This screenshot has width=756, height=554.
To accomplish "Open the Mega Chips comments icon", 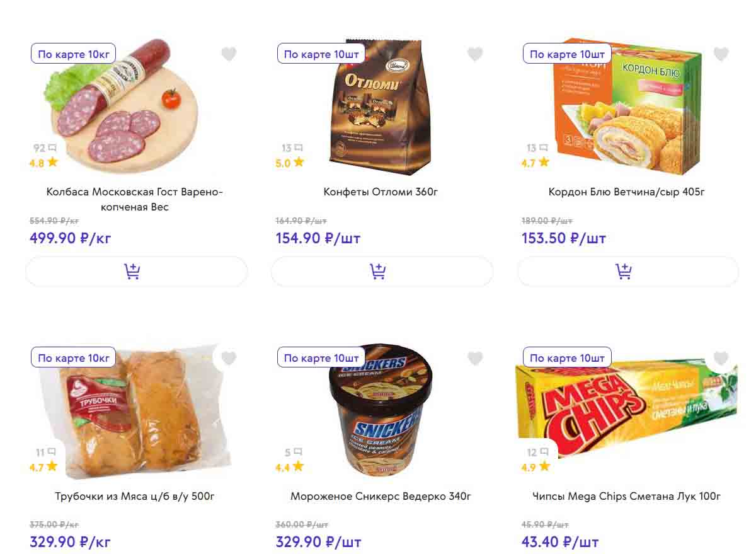I will click(x=537, y=452).
